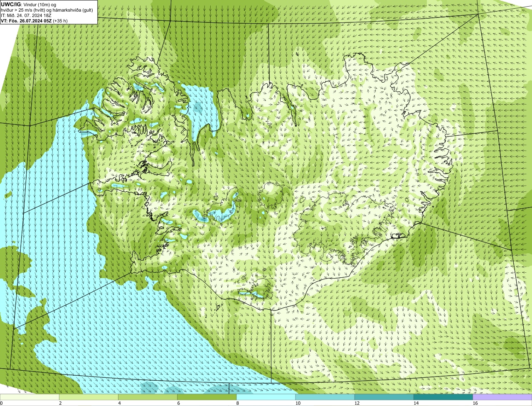Viewport: 532px width, 406px height.
Task: Click the legend scale label "2"
Action: (60, 403)
